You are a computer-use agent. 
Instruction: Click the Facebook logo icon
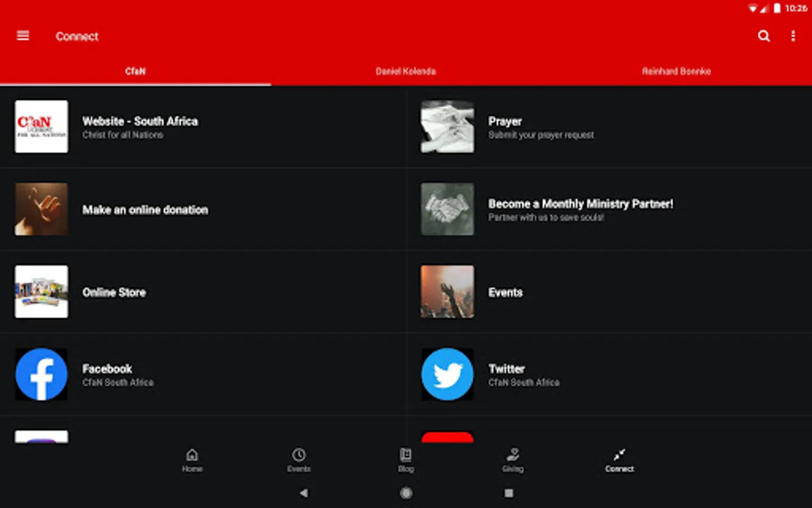coord(42,374)
